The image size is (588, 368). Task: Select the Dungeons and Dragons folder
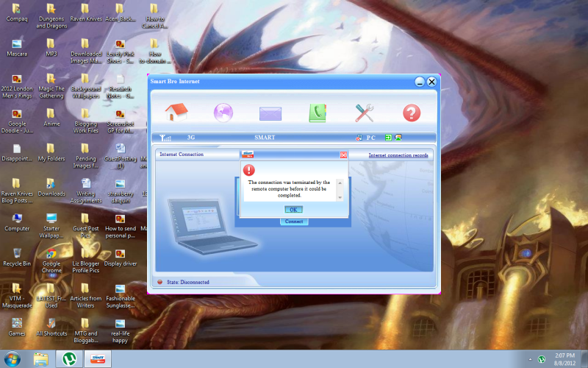(x=51, y=15)
